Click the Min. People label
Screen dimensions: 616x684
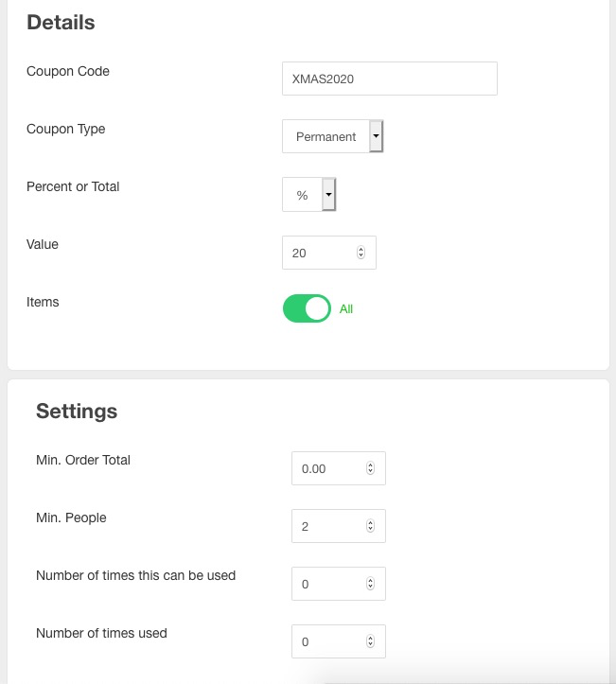[71, 517]
